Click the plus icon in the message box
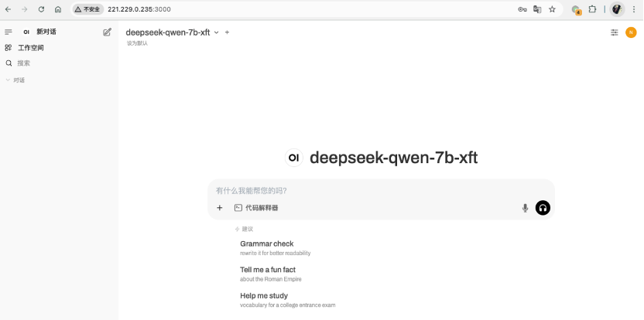644x320 pixels. [x=220, y=208]
